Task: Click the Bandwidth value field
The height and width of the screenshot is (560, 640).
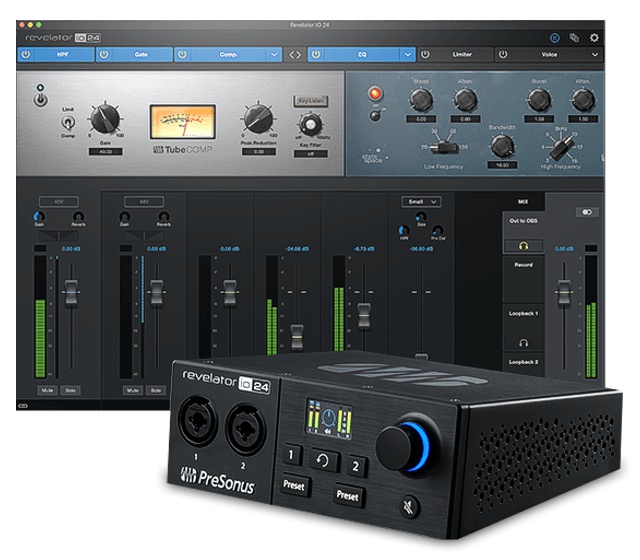Action: [502, 165]
